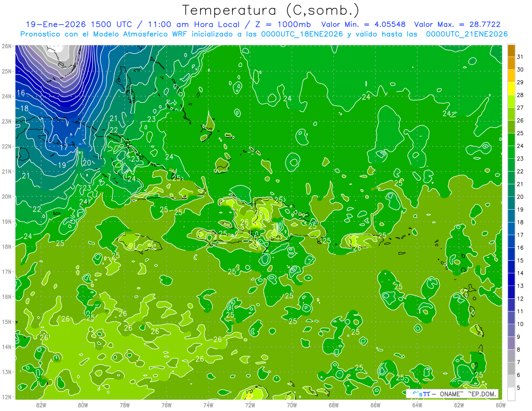Select the brown legend swatch above 31
532x411 pixels.
pos(511,51)
